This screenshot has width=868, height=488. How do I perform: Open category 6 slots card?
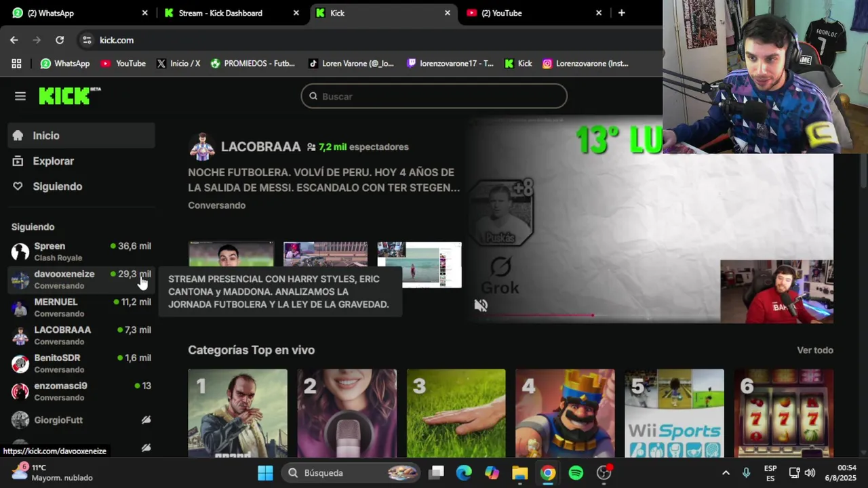[x=783, y=413]
